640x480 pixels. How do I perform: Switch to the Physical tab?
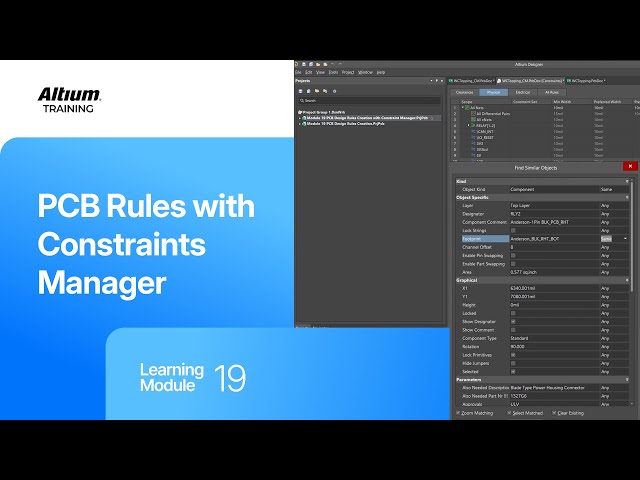[493, 93]
